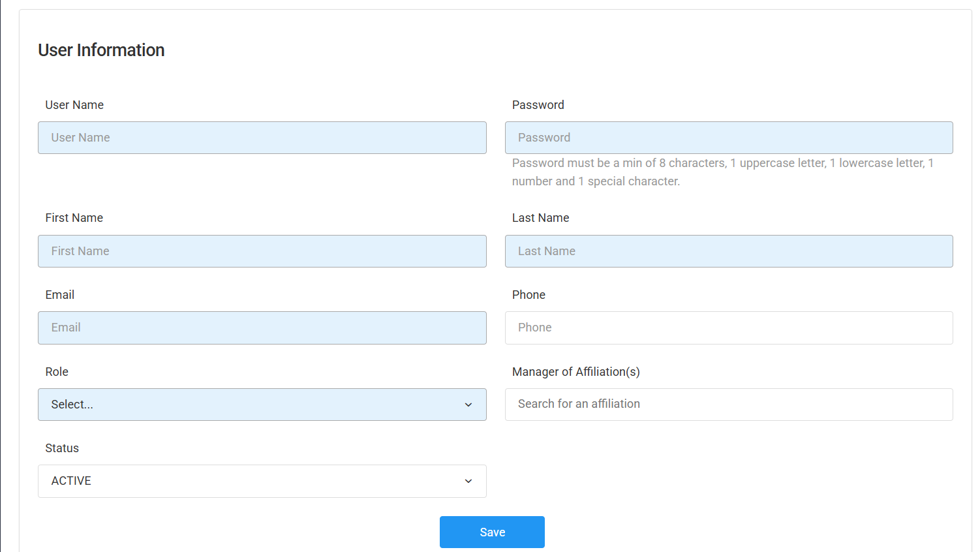Click into the First Name field

262,251
